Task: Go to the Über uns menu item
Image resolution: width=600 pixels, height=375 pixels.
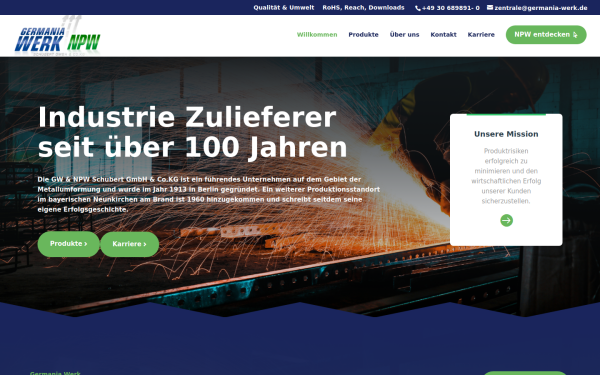Action: pyautogui.click(x=404, y=35)
